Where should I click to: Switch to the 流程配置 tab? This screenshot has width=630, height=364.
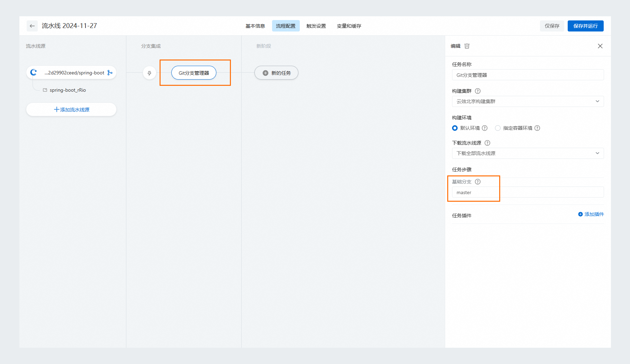pyautogui.click(x=286, y=26)
